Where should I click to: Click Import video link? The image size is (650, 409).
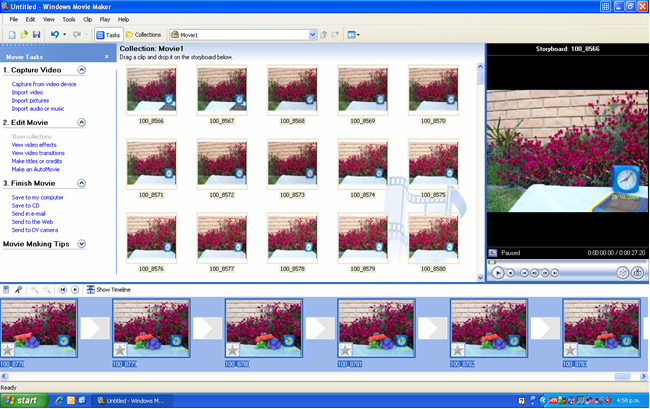click(x=27, y=92)
